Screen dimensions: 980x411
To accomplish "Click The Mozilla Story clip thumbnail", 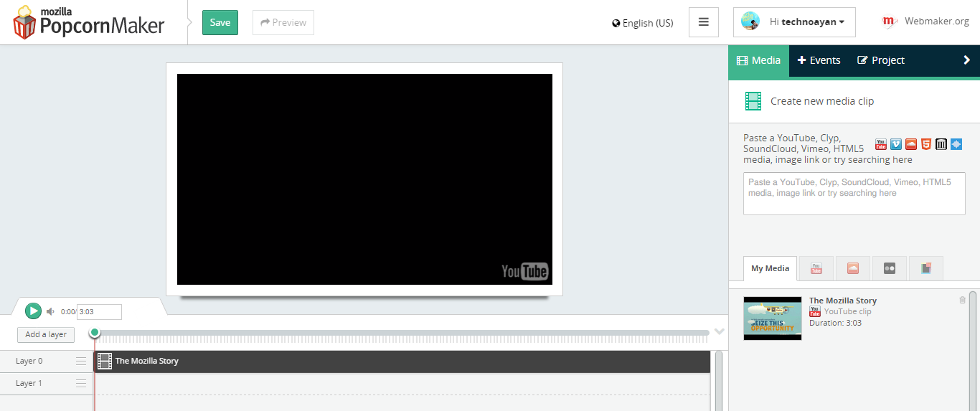I will (x=773, y=318).
